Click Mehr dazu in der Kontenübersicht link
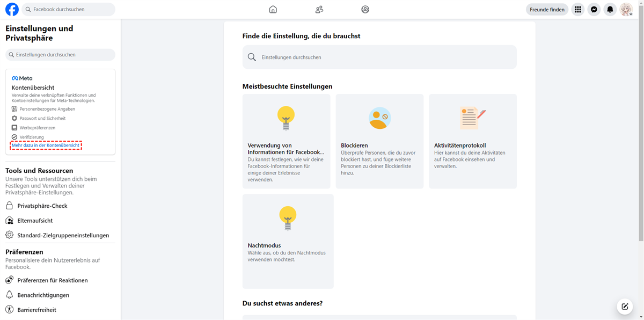The image size is (644, 320). coord(46,146)
